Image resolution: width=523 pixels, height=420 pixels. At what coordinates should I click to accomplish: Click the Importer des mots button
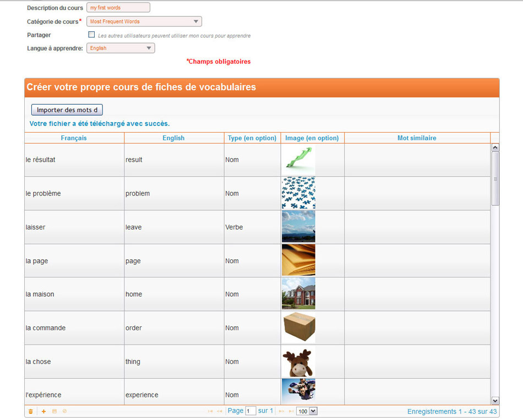click(x=67, y=110)
